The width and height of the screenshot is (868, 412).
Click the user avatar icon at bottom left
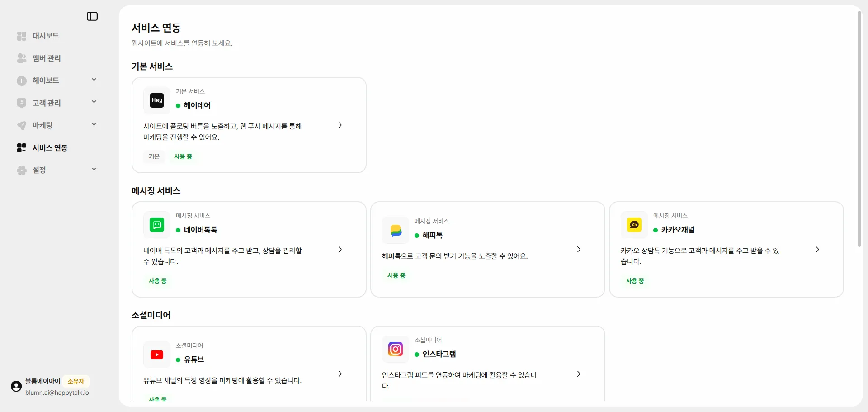(16, 386)
